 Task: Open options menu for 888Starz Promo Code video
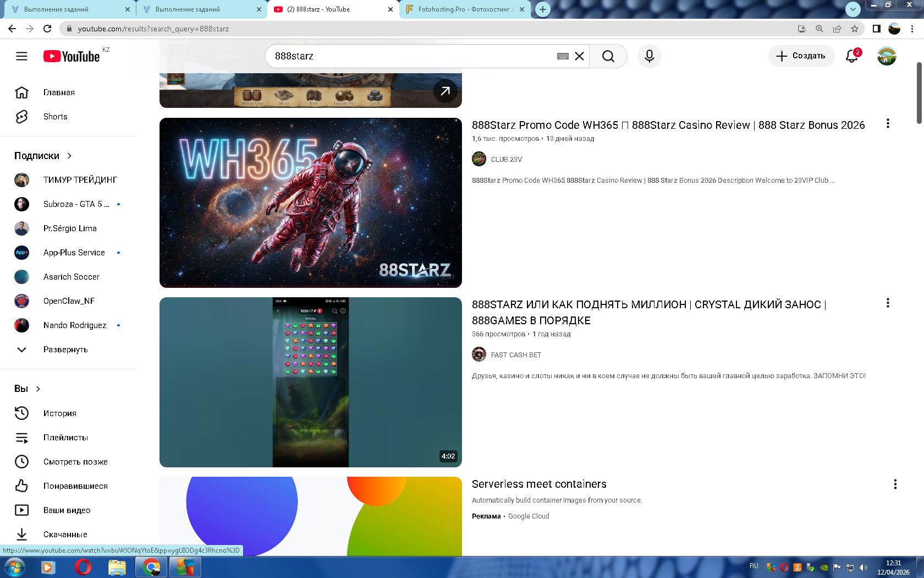click(x=887, y=124)
